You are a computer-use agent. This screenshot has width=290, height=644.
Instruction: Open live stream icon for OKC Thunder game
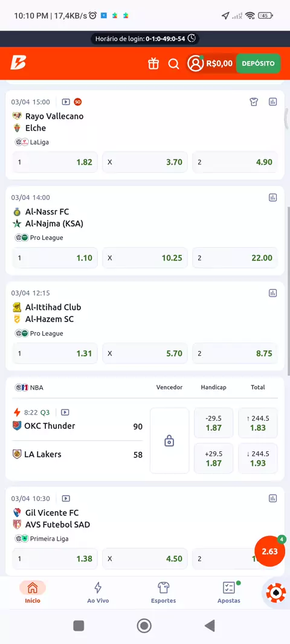pyautogui.click(x=65, y=413)
